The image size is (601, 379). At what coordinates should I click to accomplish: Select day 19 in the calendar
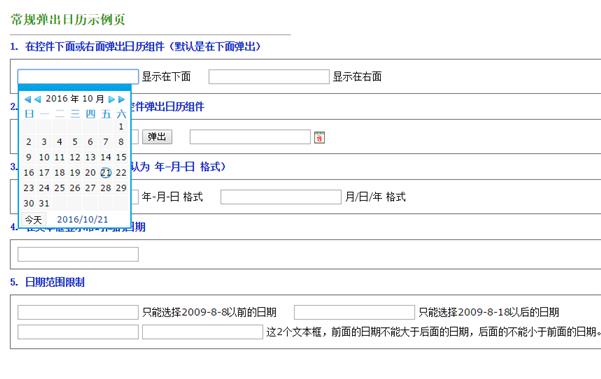click(x=75, y=172)
